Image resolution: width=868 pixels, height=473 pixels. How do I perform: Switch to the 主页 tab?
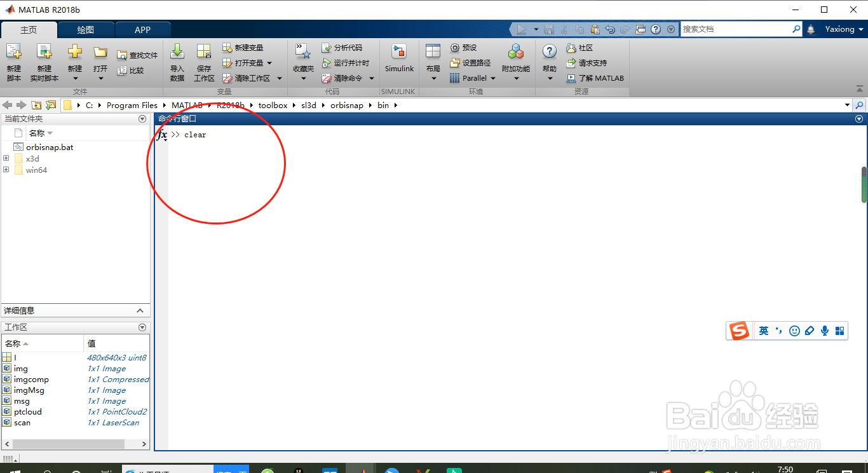[x=29, y=30]
